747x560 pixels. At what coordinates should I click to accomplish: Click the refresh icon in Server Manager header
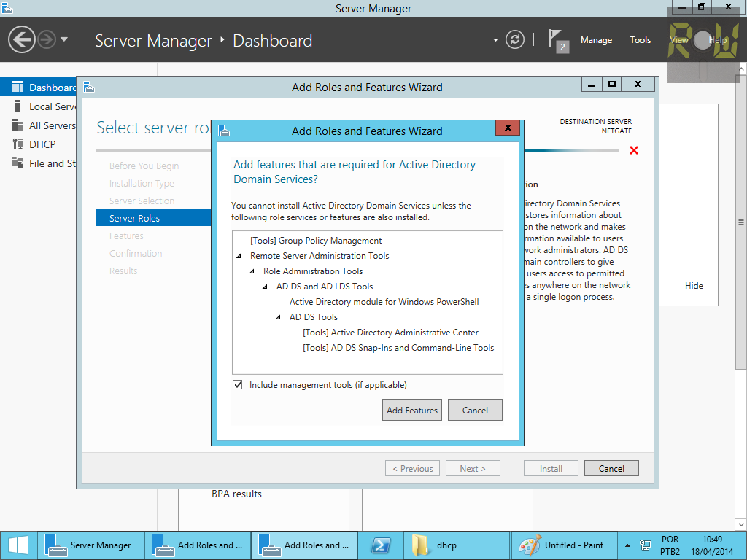click(515, 40)
